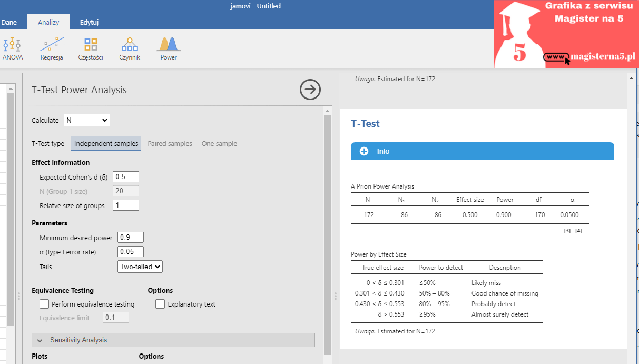Select the Paired samples test type
The height and width of the screenshot is (364, 639).
pos(170,143)
